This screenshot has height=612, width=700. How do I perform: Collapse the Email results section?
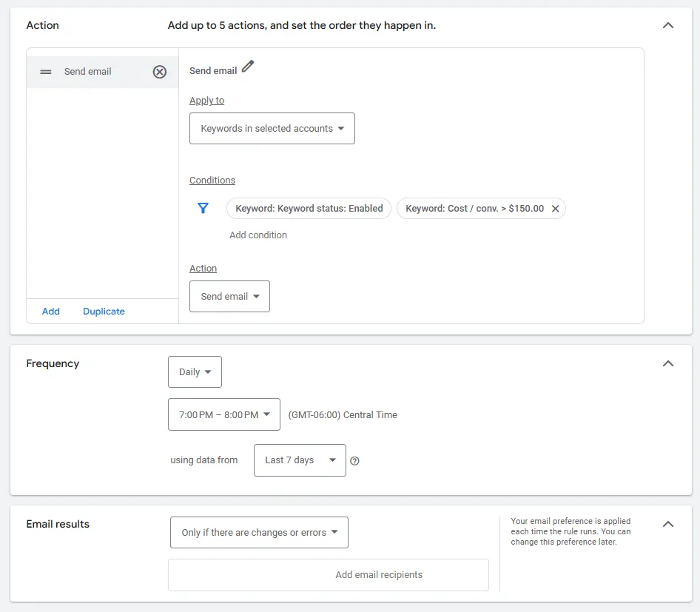(668, 523)
